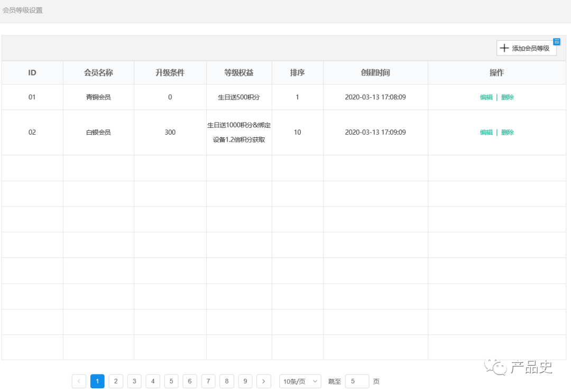
Task: Click the 排序 column header
Action: tap(297, 73)
